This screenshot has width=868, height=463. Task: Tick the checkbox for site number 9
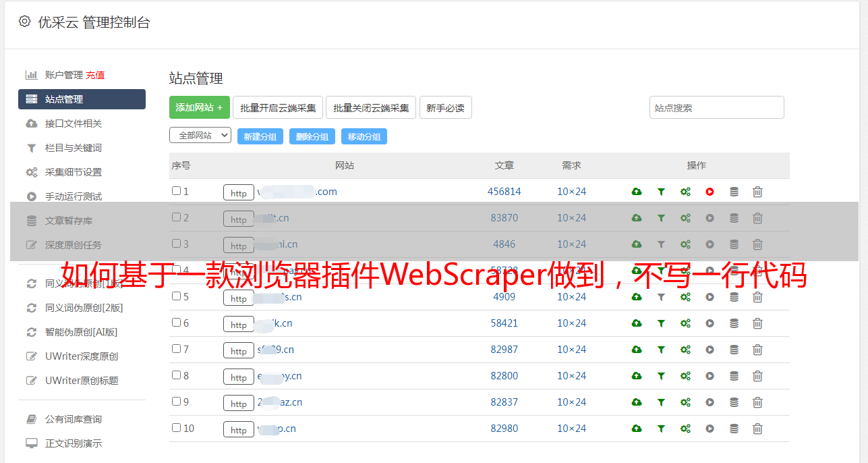tap(176, 402)
